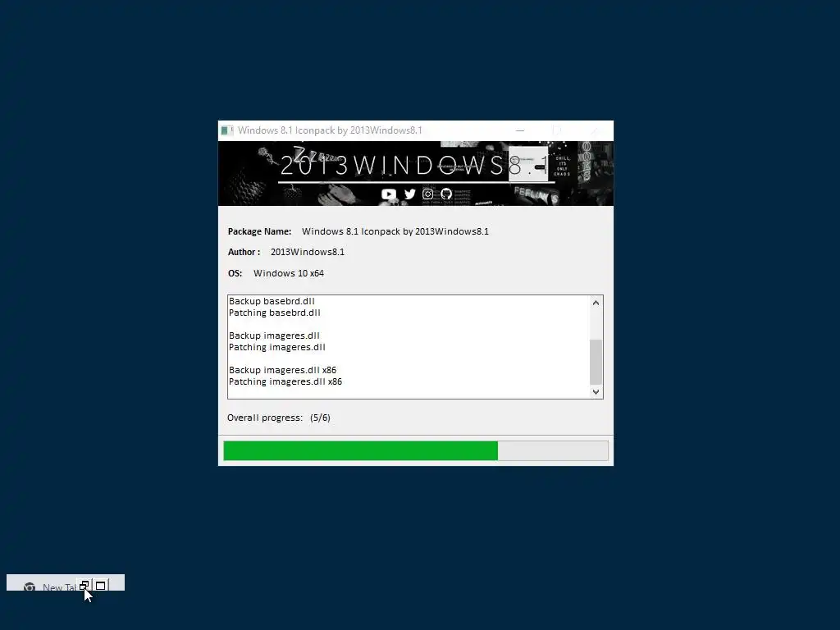Click the "Package Name:" label
The height and width of the screenshot is (630, 840).
[x=259, y=231]
